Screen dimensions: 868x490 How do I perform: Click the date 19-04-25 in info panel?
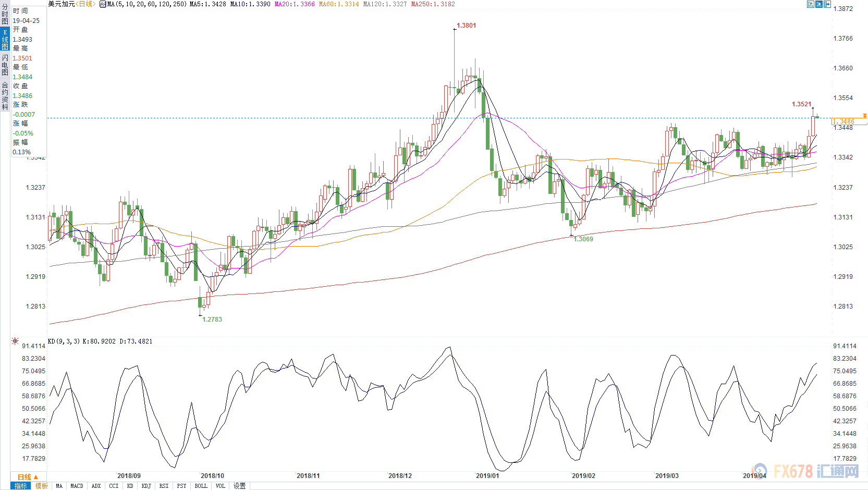click(x=26, y=21)
